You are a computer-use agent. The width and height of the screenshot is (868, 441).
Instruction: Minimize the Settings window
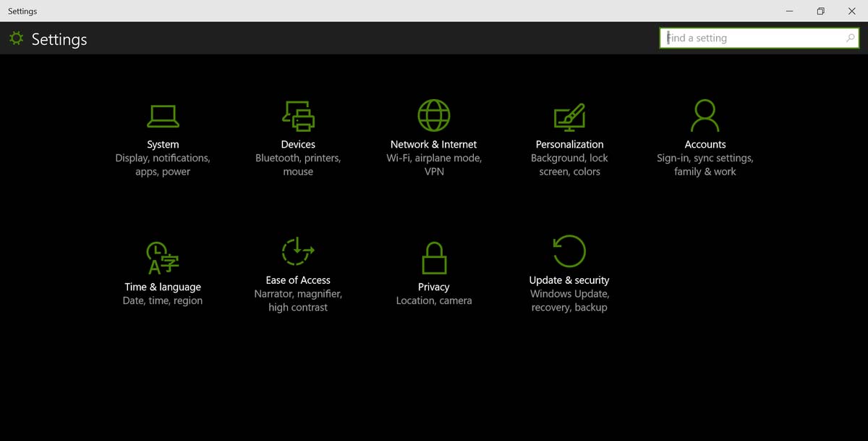(x=789, y=11)
